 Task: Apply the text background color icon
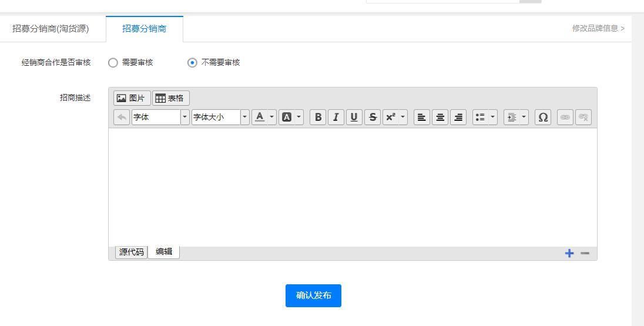tap(287, 117)
